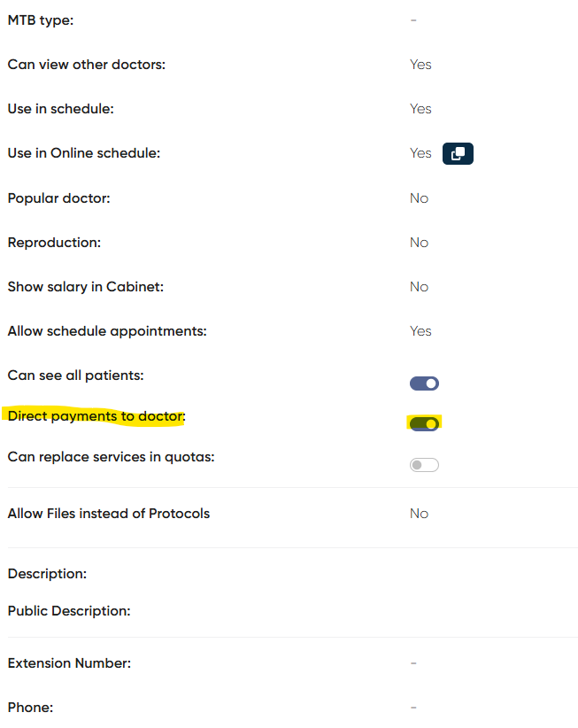Click the Show salary in Cabinet label
This screenshot has height=728, width=578.
tap(86, 287)
